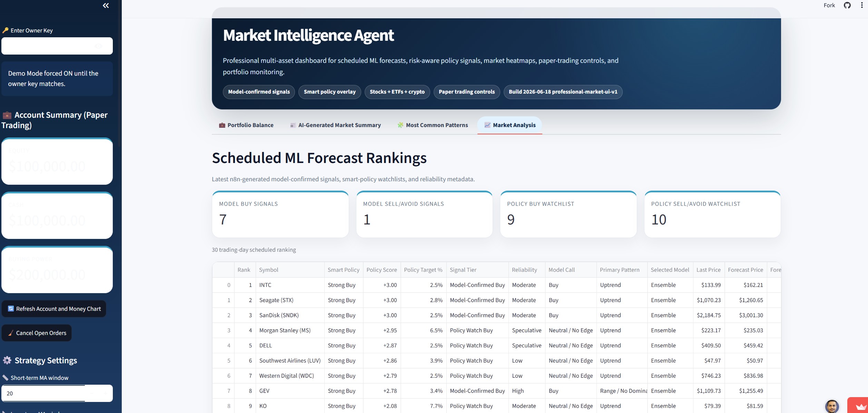Click the Demo Mode forced ON notice

tap(57, 79)
